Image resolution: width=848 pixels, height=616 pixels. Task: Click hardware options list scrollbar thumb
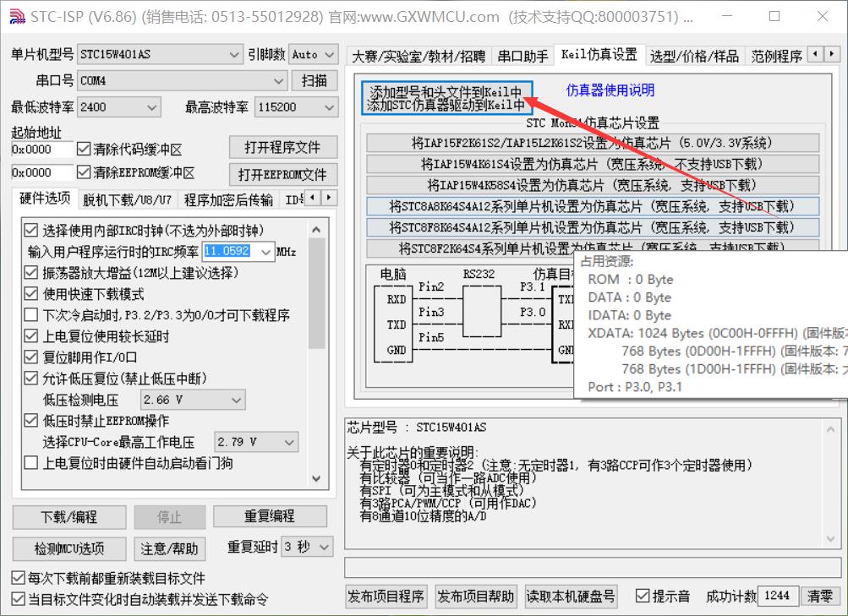pos(316,294)
